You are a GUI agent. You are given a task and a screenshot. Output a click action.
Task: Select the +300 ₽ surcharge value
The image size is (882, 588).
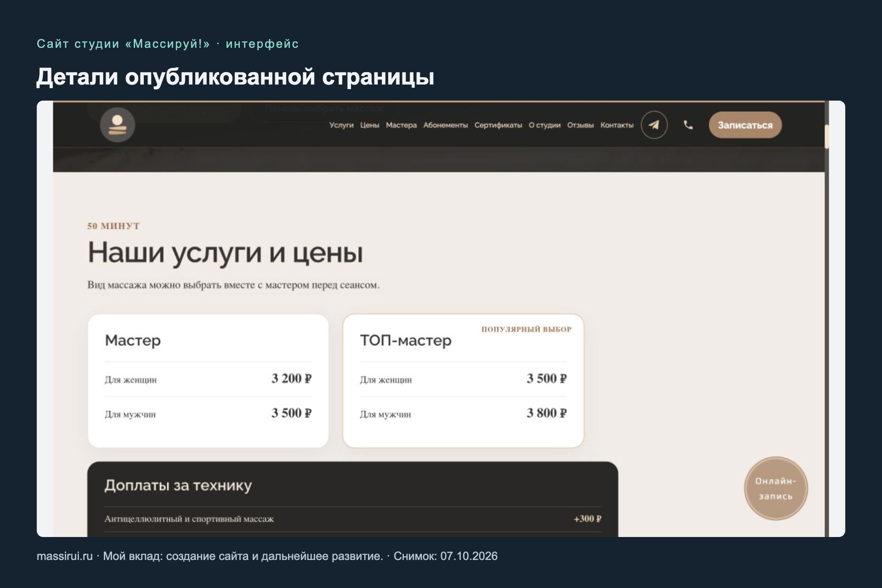point(588,519)
